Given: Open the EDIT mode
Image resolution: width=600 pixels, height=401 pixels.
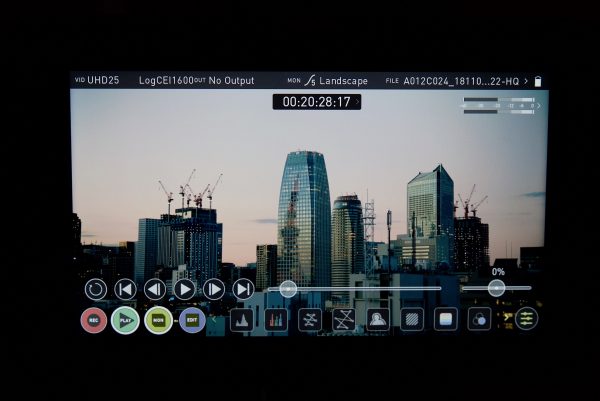Looking at the screenshot, I should tap(192, 320).
